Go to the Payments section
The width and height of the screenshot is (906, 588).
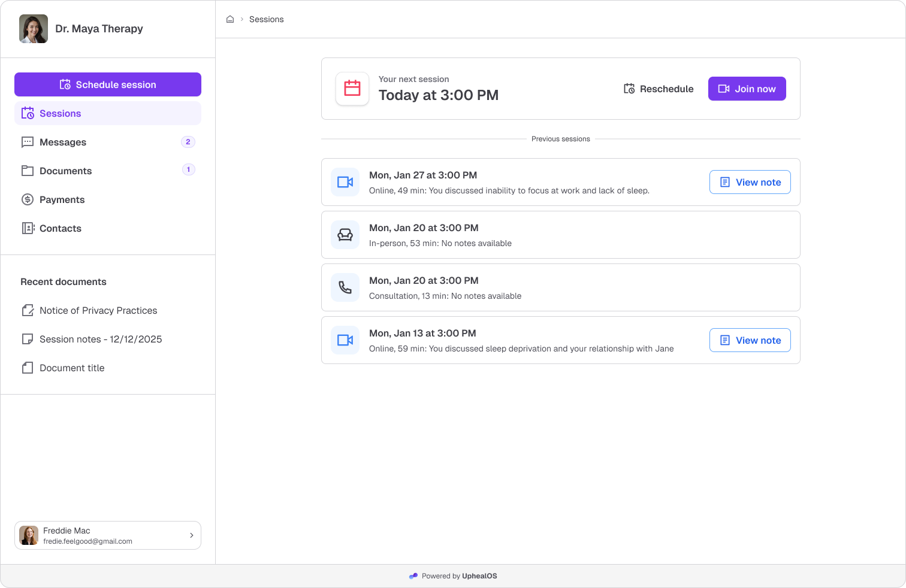tap(108, 199)
